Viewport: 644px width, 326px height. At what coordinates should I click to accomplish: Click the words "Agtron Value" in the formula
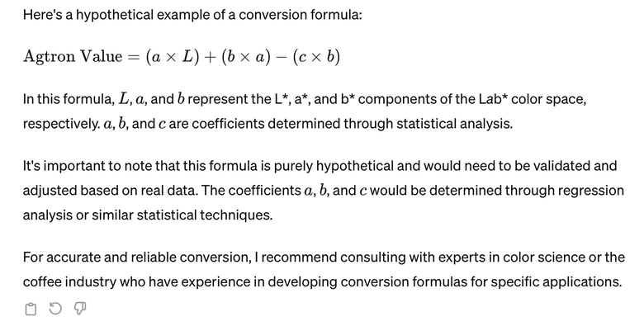(x=73, y=57)
